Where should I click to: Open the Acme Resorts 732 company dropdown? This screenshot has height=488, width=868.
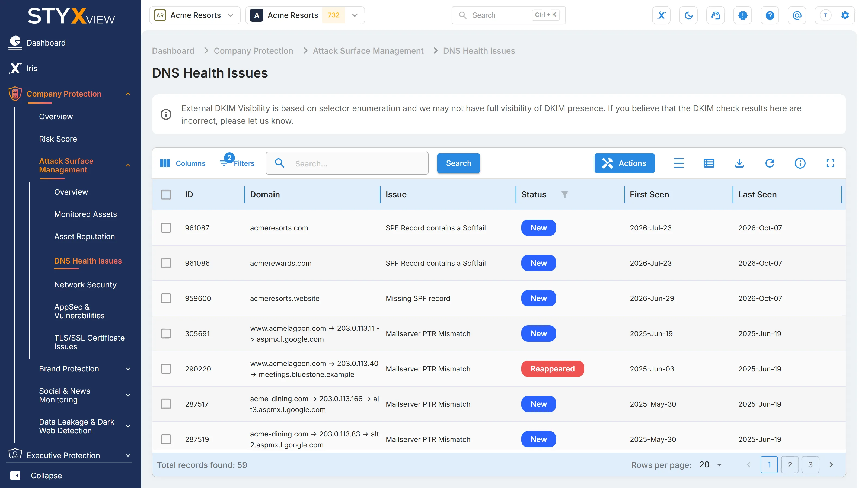pyautogui.click(x=305, y=15)
